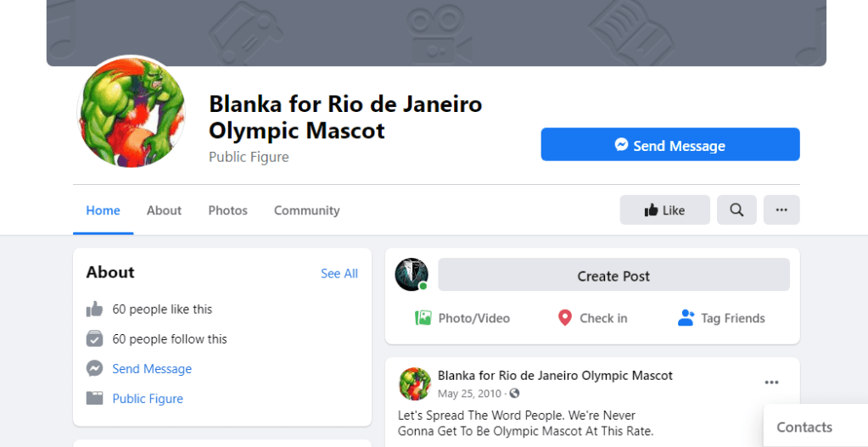Click the globe public-audience icon on post
The image size is (868, 447).
(514, 394)
